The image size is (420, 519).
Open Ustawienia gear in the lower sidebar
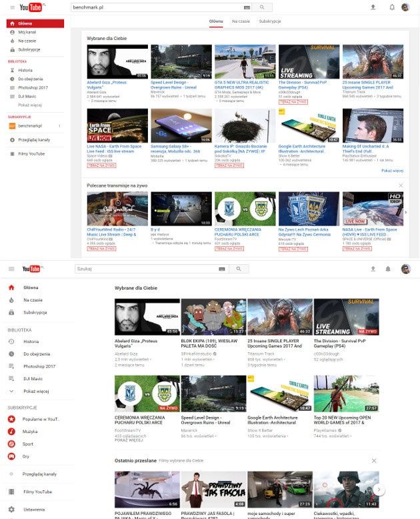(11, 510)
